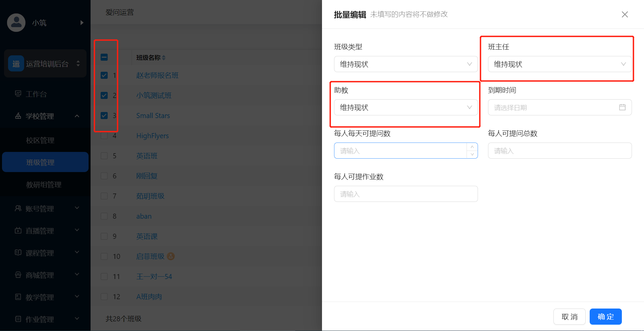This screenshot has height=331, width=644.
Task: Click the 作业管理 icon
Action: pos(18,319)
